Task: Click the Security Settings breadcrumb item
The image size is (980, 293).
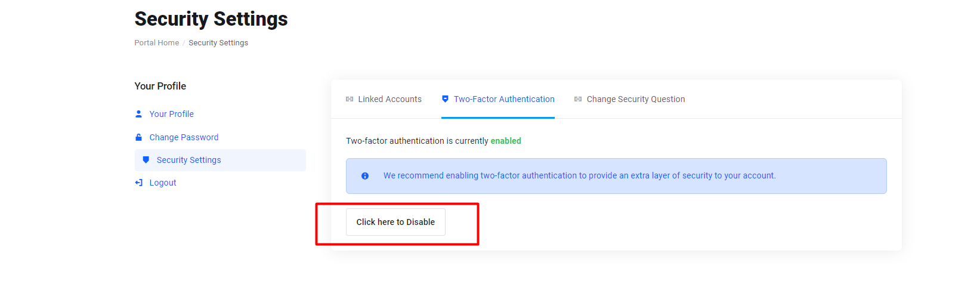Action: pyautogui.click(x=218, y=43)
